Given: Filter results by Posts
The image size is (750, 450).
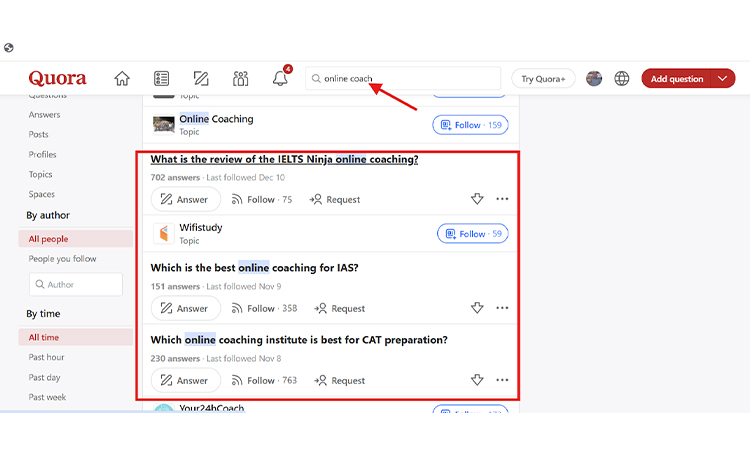Looking at the screenshot, I should pyautogui.click(x=38, y=134).
